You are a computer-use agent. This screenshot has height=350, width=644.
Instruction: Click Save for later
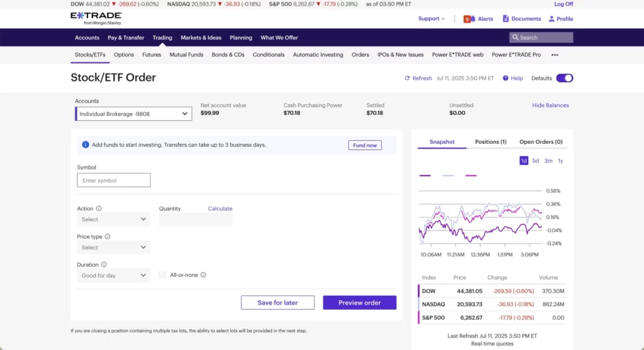coord(277,302)
